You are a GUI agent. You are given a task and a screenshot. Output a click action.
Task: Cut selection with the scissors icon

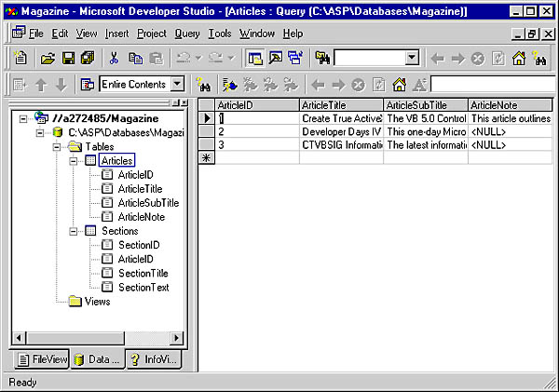tap(114, 58)
